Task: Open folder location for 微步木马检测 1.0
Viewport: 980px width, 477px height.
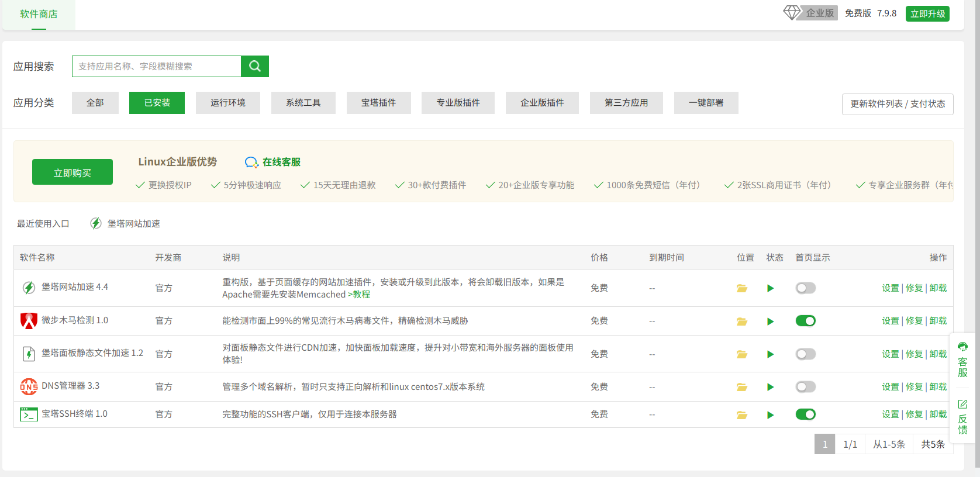Action: pyautogui.click(x=741, y=322)
